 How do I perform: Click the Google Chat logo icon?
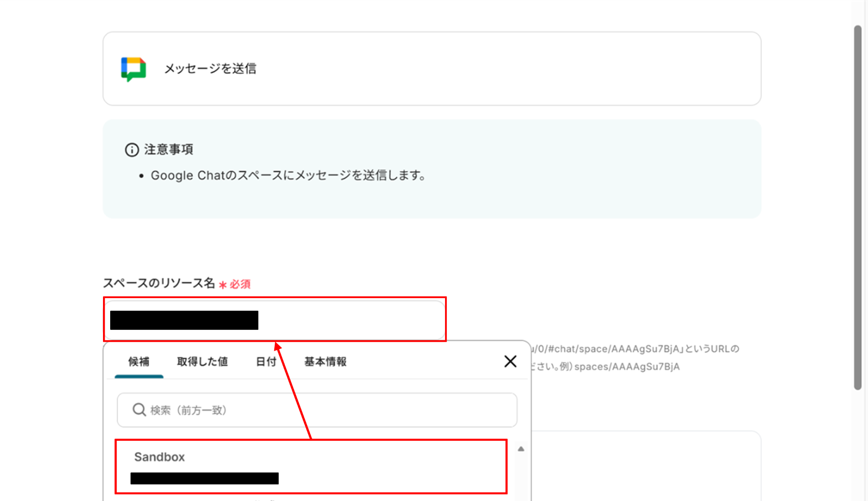[x=134, y=69]
